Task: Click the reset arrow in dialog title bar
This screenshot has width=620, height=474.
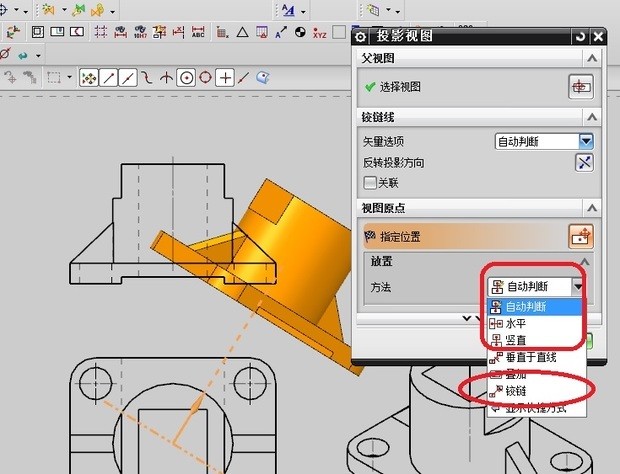Action: coord(580,38)
